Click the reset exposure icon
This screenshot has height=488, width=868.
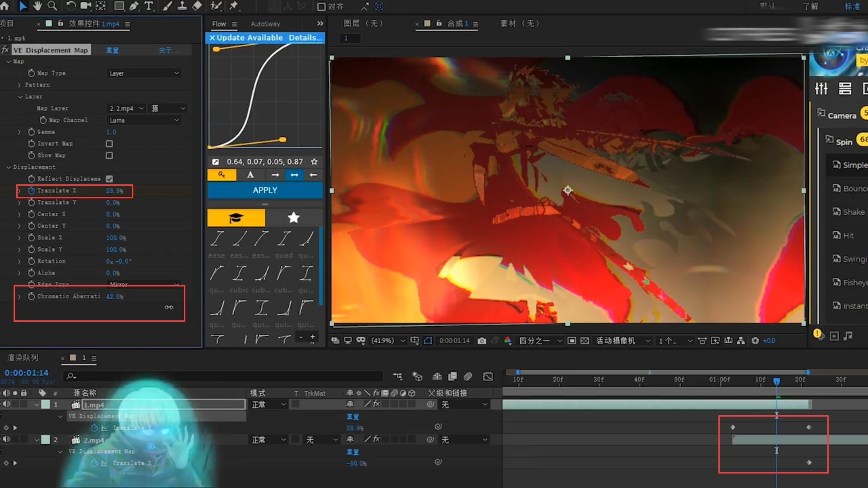(755, 341)
